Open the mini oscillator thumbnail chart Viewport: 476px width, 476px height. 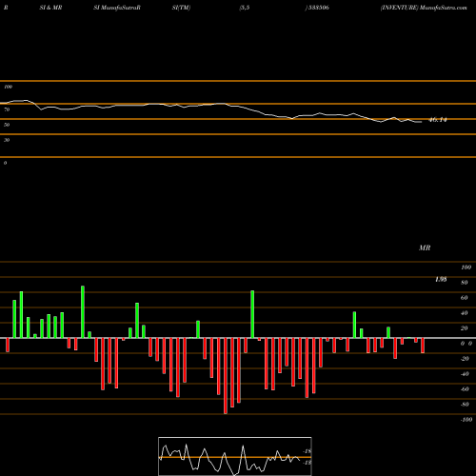pos(235,456)
